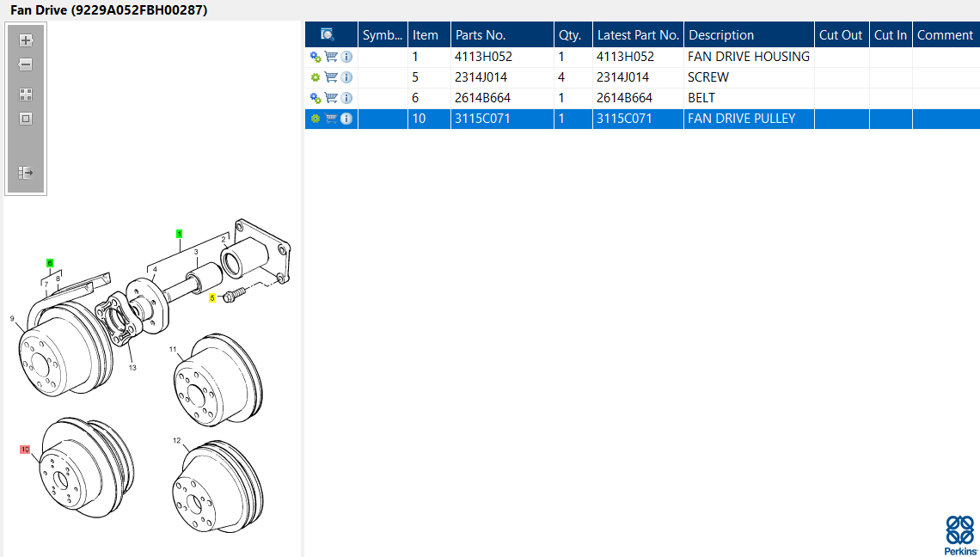The image size is (980, 557).
Task: Click the magnifier search icon in table header
Action: click(328, 35)
